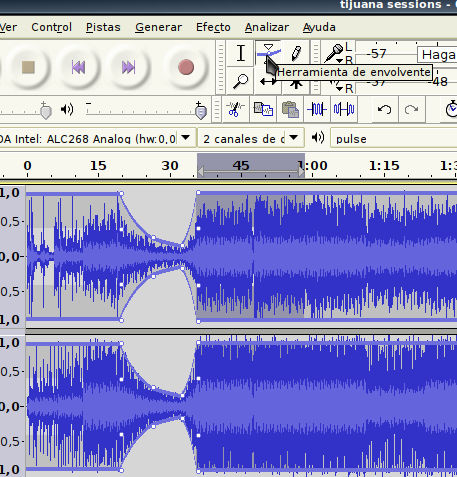Open the Control menu
Image resolution: width=457 pixels, height=477 pixels.
click(x=52, y=27)
